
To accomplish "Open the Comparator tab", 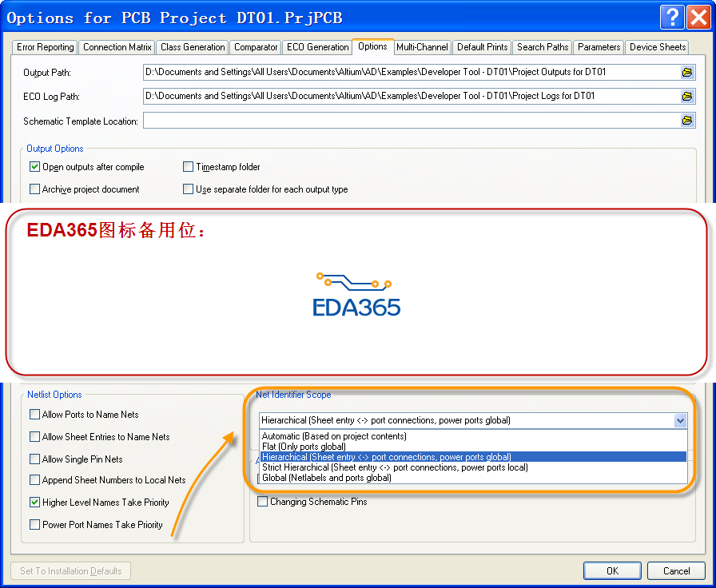I will pos(256,47).
